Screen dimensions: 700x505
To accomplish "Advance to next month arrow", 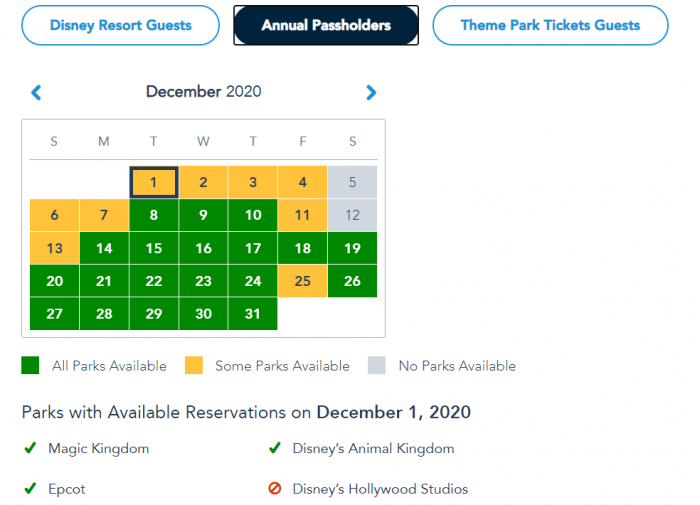I will click(371, 93).
